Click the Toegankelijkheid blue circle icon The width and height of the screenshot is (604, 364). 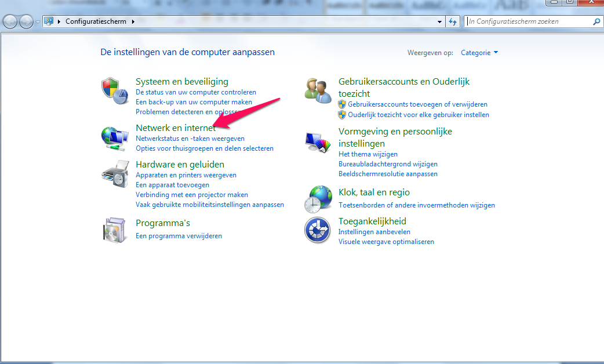(x=318, y=230)
